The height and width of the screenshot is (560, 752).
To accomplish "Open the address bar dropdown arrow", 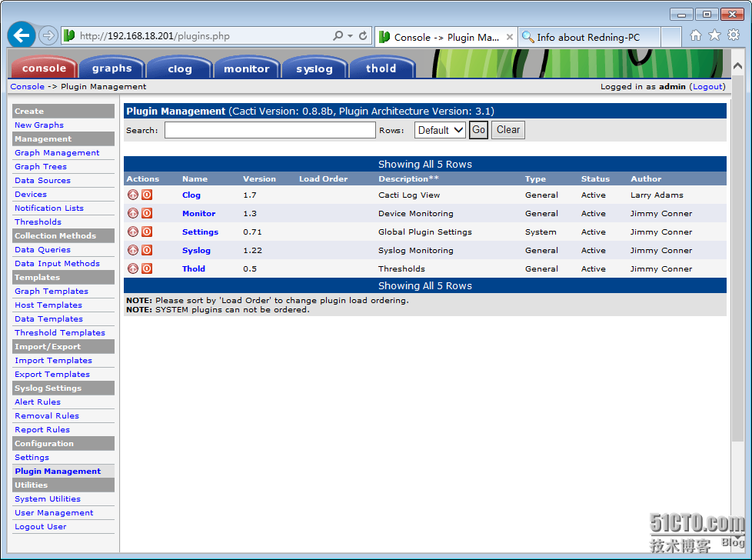I will click(350, 36).
